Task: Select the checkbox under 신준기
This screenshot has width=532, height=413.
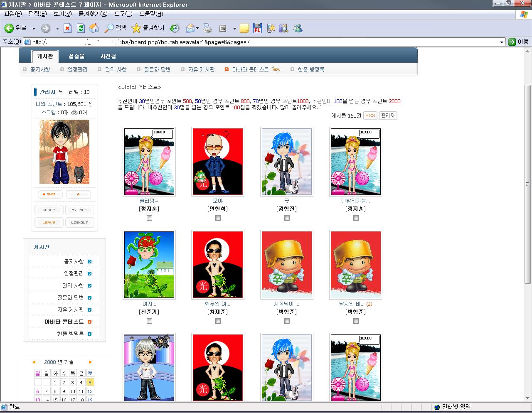Action: [149, 321]
